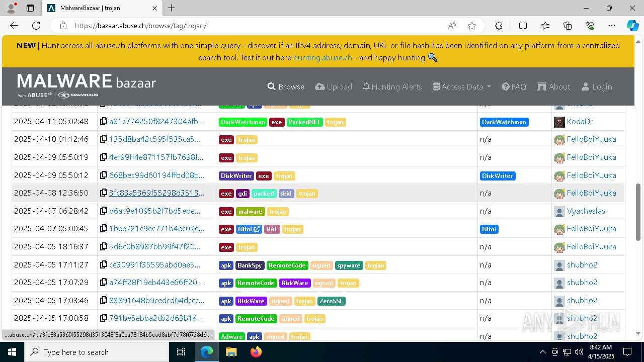Screen dimensions: 644x362
Task: Open DarkWatchman signature badge
Action: click(x=504, y=122)
